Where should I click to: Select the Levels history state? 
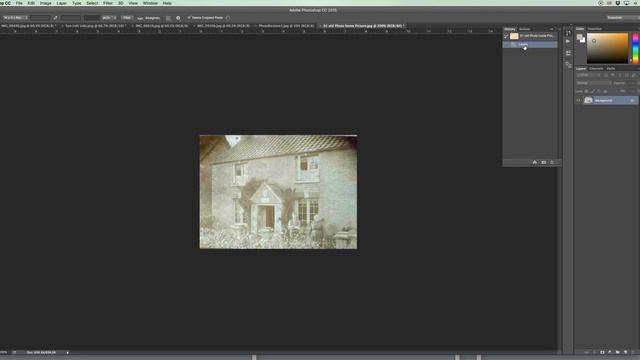click(530, 44)
